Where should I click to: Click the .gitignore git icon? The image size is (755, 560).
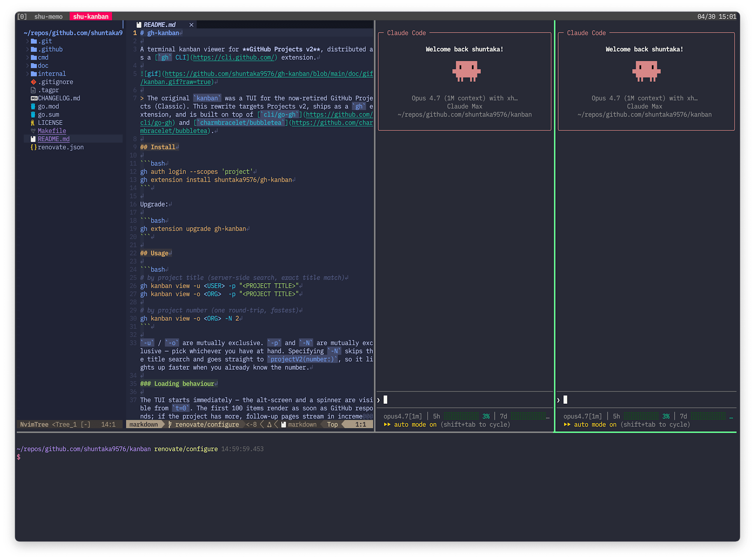coord(34,82)
